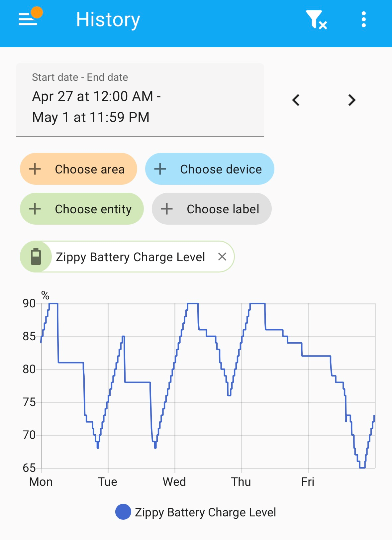This screenshot has width=392, height=540.
Task: Go to previous date range
Action: (296, 100)
